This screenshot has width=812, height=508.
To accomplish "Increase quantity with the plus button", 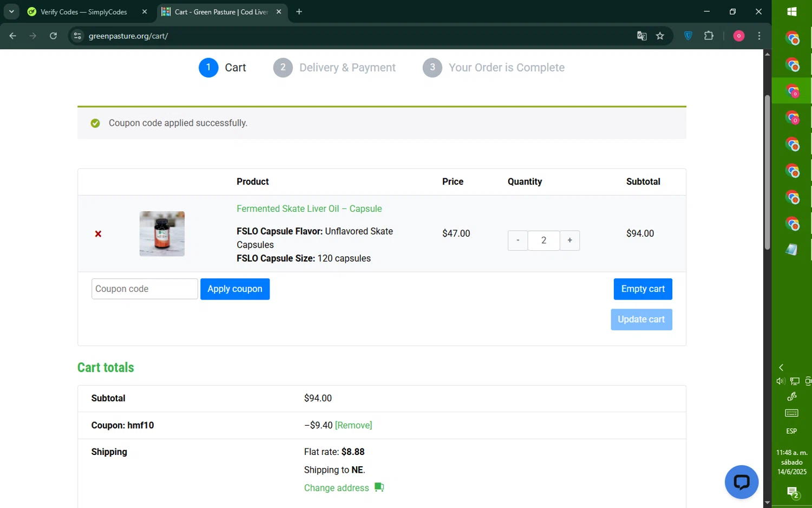I will point(569,240).
